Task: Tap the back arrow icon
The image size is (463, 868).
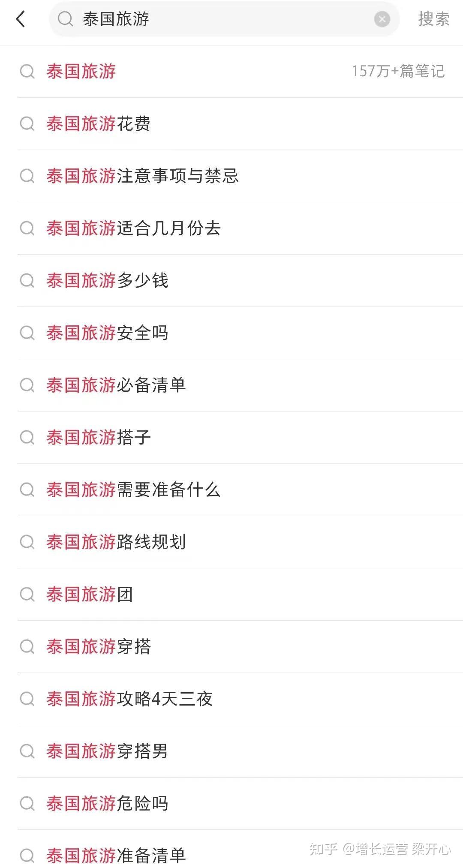Action: click(x=21, y=19)
